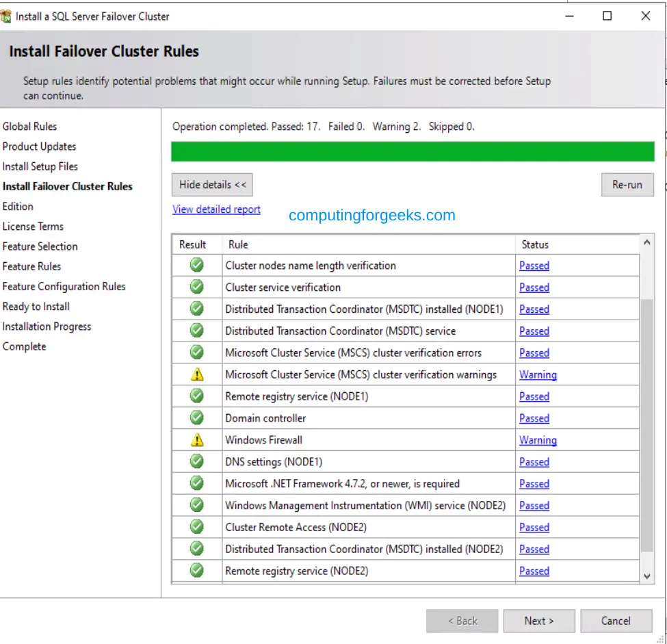Open Warning link for MSCS cluster verification warnings
Image resolution: width=667 pixels, height=644 pixels.
point(538,374)
